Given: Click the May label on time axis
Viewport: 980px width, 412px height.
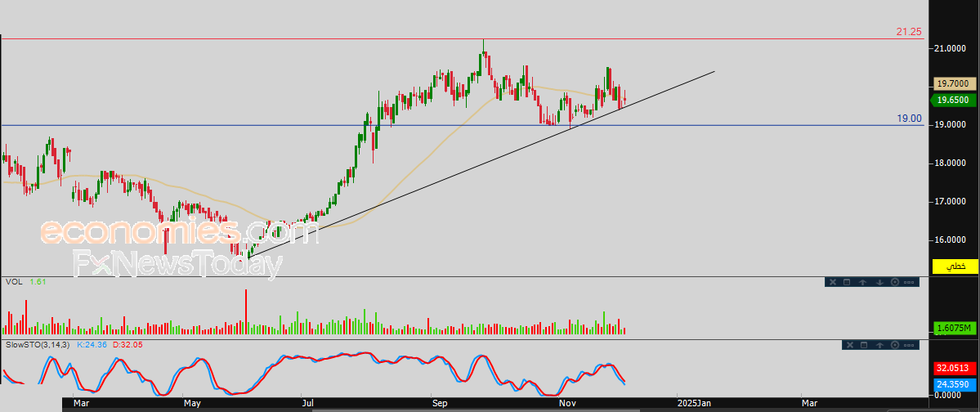Looking at the screenshot, I should (192, 404).
